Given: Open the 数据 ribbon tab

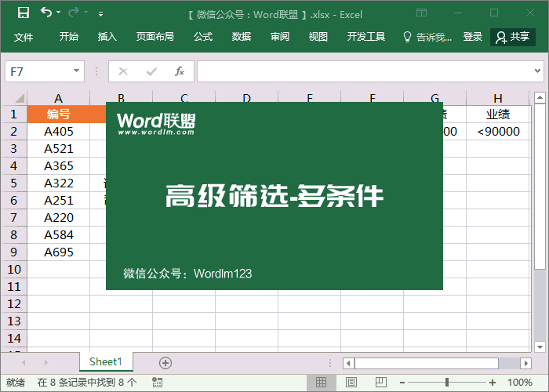Looking at the screenshot, I should tap(242, 37).
